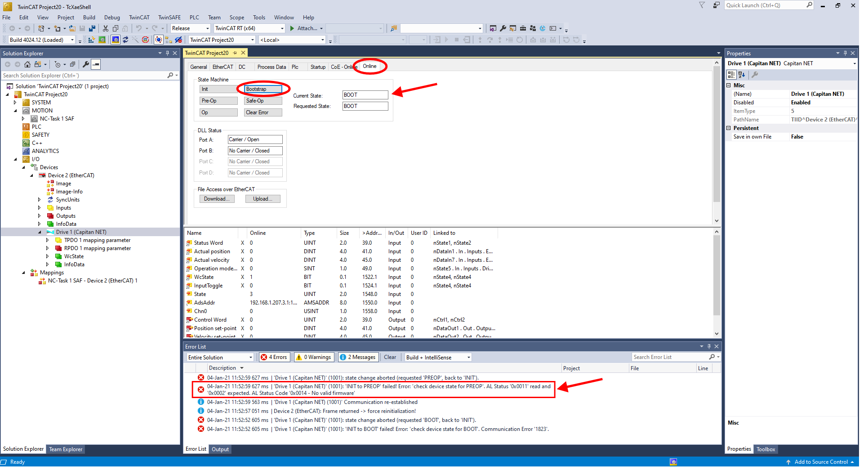This screenshot has height=475, width=868.
Task: Toggle the Warnings filter in Error List
Action: click(314, 357)
